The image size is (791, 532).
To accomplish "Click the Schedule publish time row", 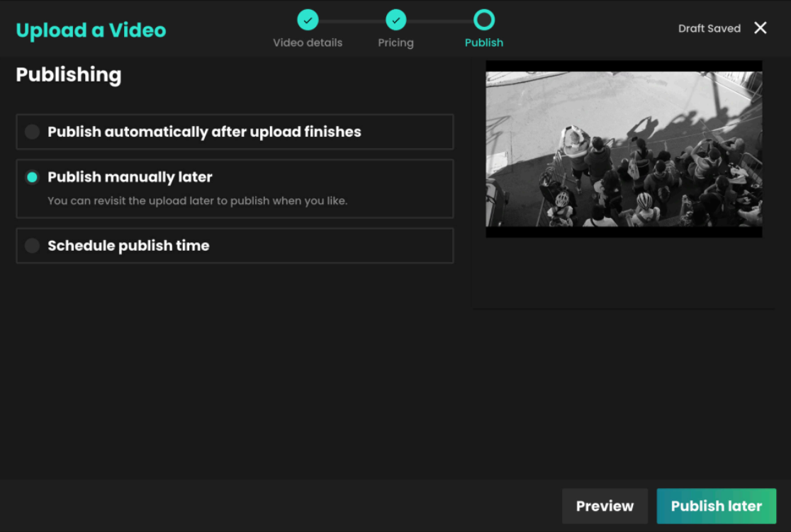I will click(235, 246).
